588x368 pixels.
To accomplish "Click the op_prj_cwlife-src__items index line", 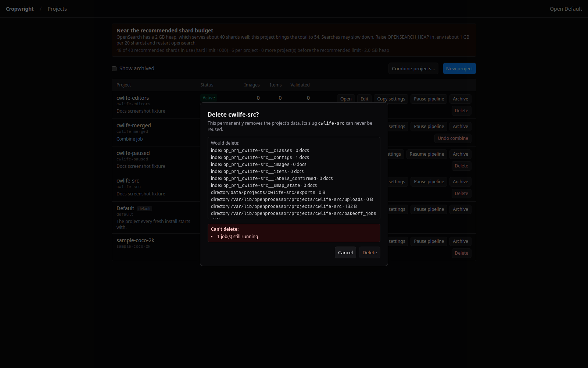I will (257, 171).
